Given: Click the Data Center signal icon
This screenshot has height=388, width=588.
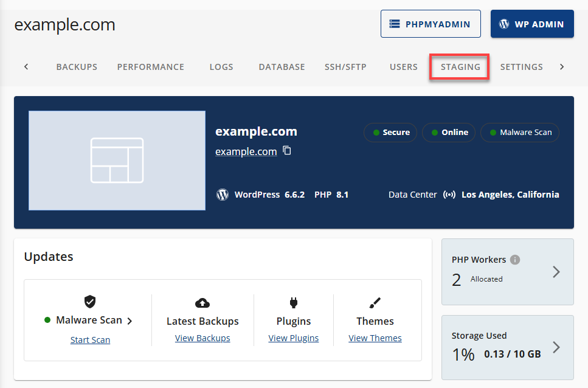Looking at the screenshot, I should pos(449,194).
